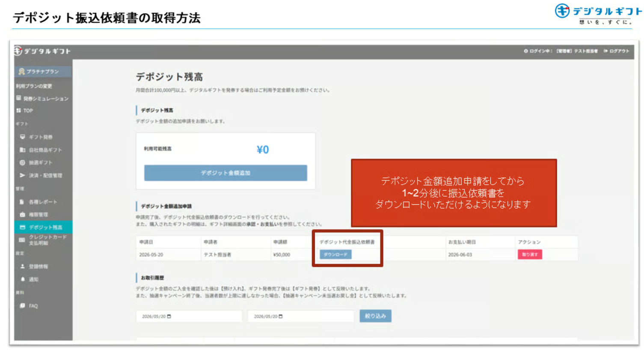Click the 利用可能残高 label
The width and height of the screenshot is (644, 350).
(x=157, y=149)
